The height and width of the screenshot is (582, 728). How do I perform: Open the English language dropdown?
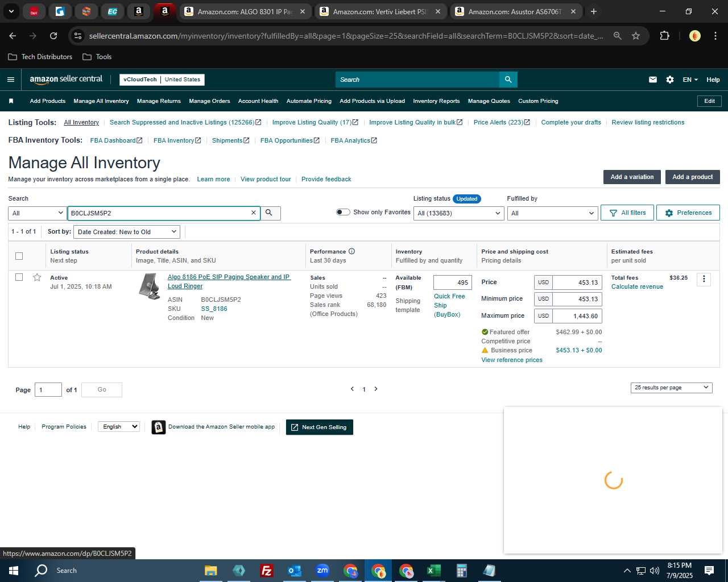(x=119, y=427)
